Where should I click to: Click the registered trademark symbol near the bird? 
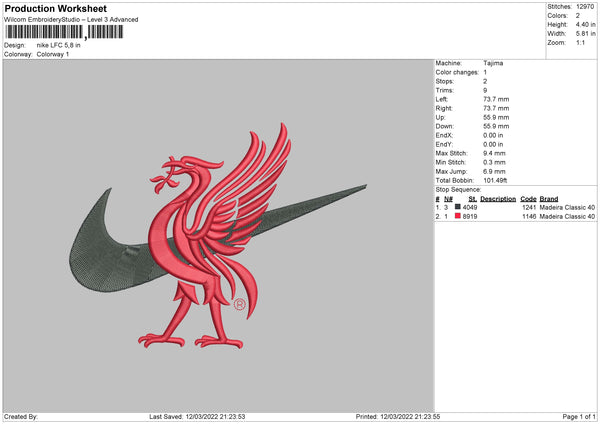[240, 304]
